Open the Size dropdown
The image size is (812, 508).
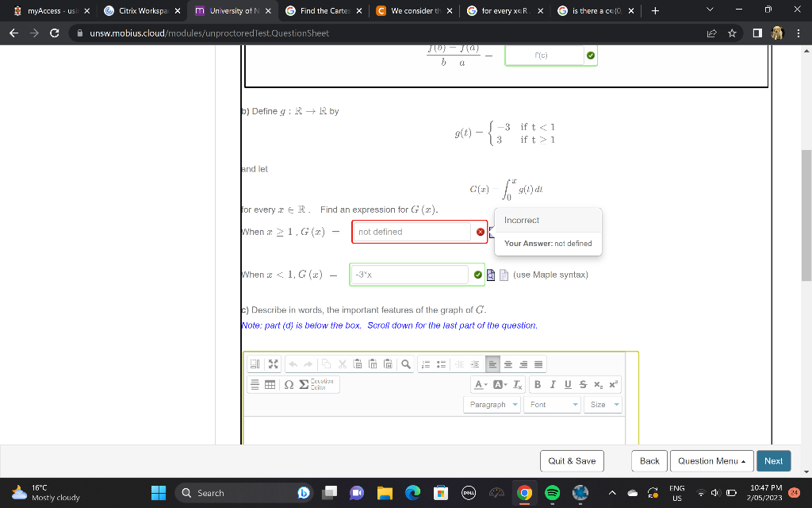click(603, 405)
